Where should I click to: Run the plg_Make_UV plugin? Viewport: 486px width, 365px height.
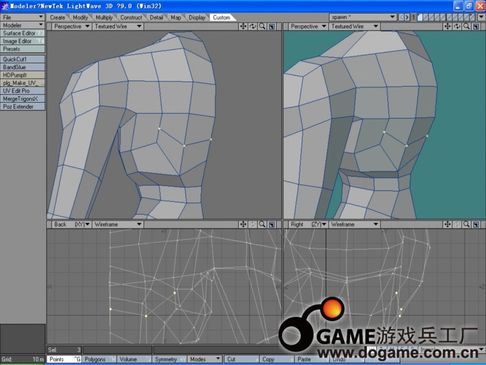tap(23, 83)
